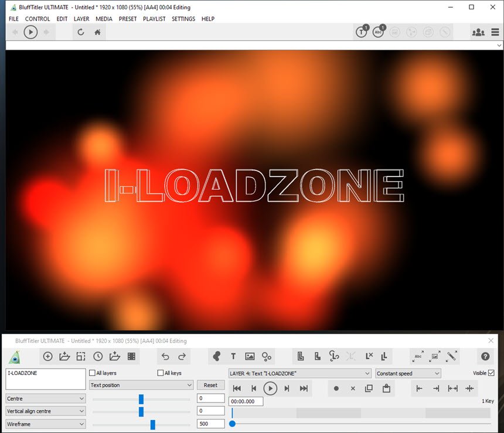Image resolution: width=504 pixels, height=433 pixels.
Task: Click the Reset button
Action: pyautogui.click(x=210, y=385)
